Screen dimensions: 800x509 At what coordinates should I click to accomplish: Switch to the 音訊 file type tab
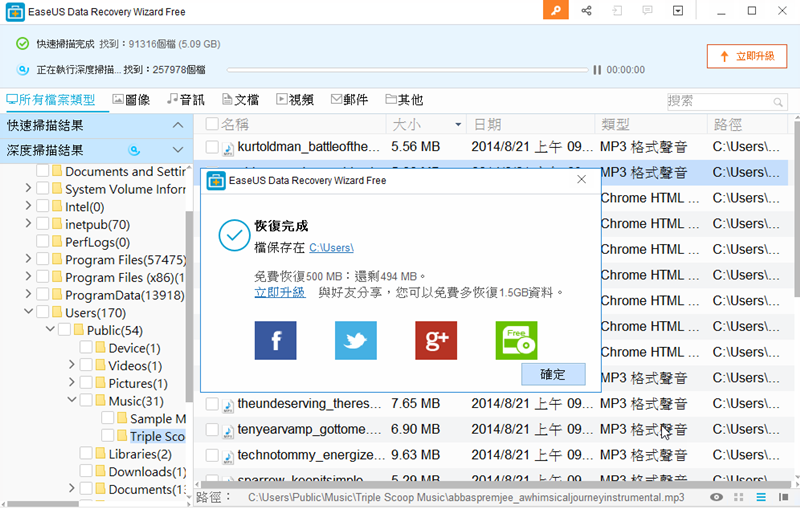(186, 100)
